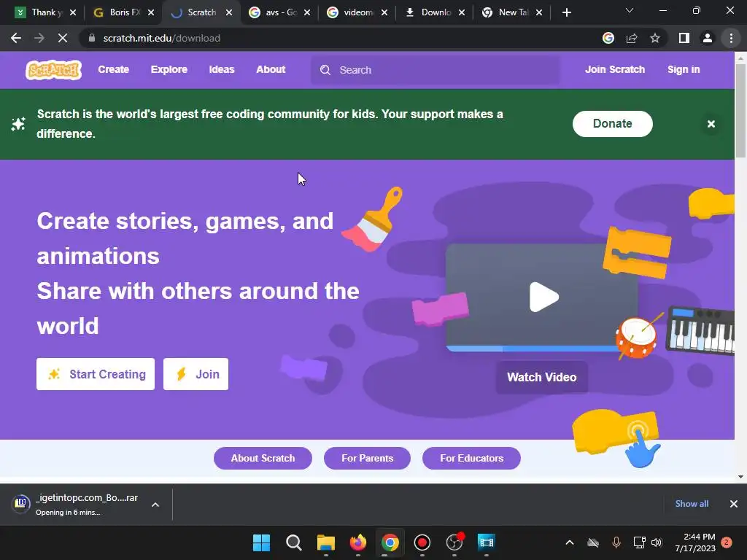Click the cloud sync tray icon
The width and height of the screenshot is (747, 560).
coord(592,542)
